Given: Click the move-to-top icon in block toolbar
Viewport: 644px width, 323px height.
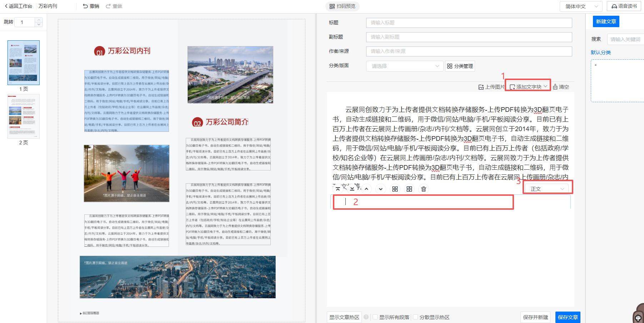Looking at the screenshot, I should pos(338,189).
